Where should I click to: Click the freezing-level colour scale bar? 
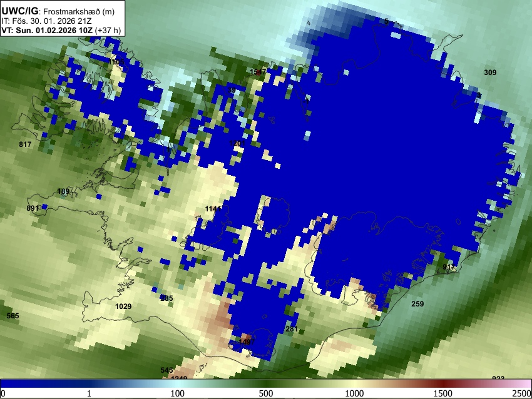pyautogui.click(x=266, y=384)
